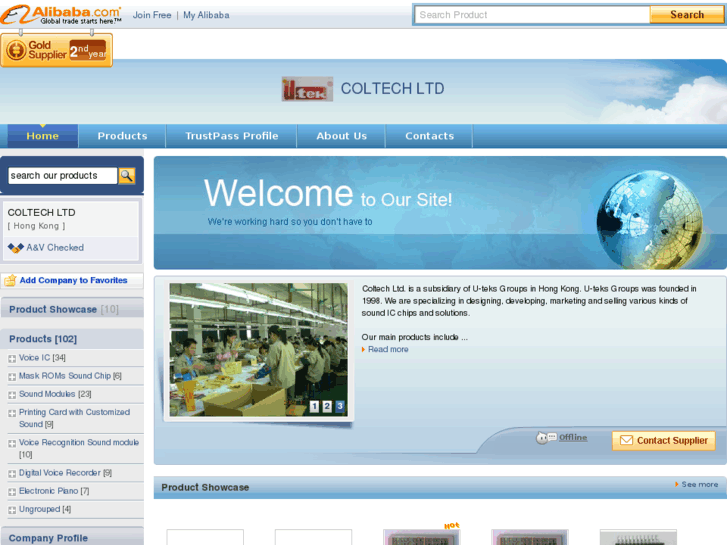727x545 pixels.
Task: Click the Products [102] sidebar heading
Action: (43, 339)
